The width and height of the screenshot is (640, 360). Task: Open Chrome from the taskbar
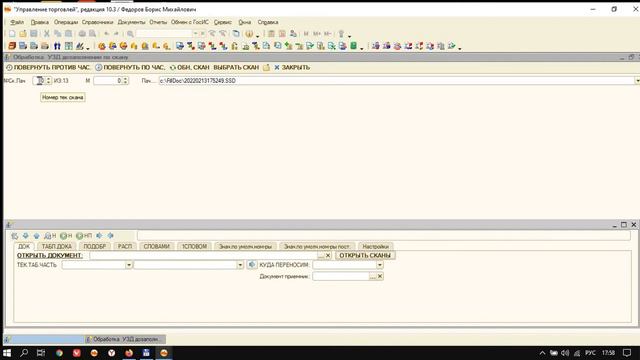point(59,353)
